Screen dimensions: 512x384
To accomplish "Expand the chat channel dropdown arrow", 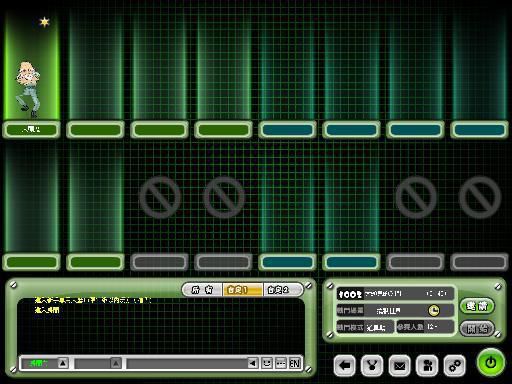I will (x=63, y=363).
